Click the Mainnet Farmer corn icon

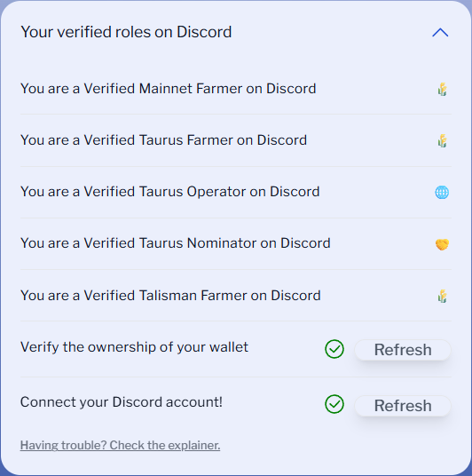click(442, 89)
